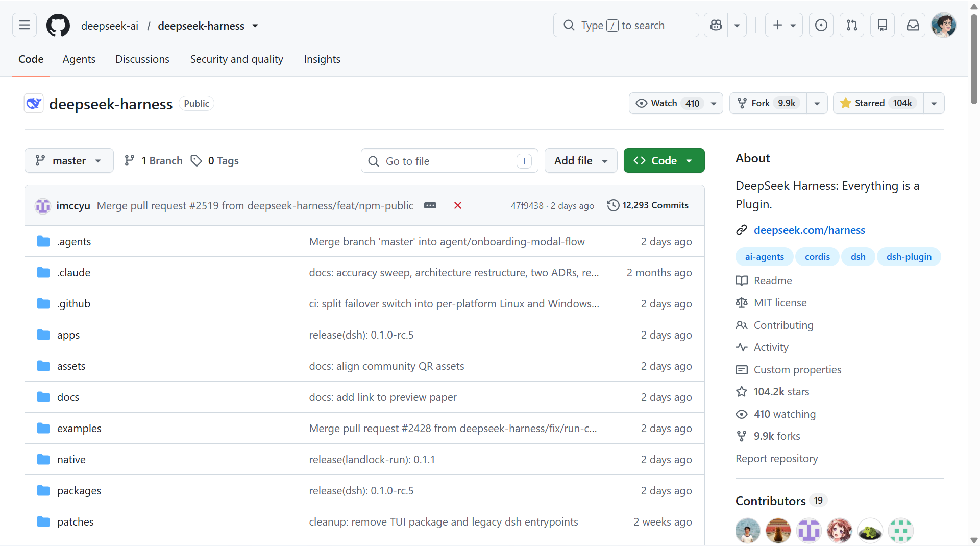
Task: Go to GitHub home via Octocat logo
Action: [58, 26]
